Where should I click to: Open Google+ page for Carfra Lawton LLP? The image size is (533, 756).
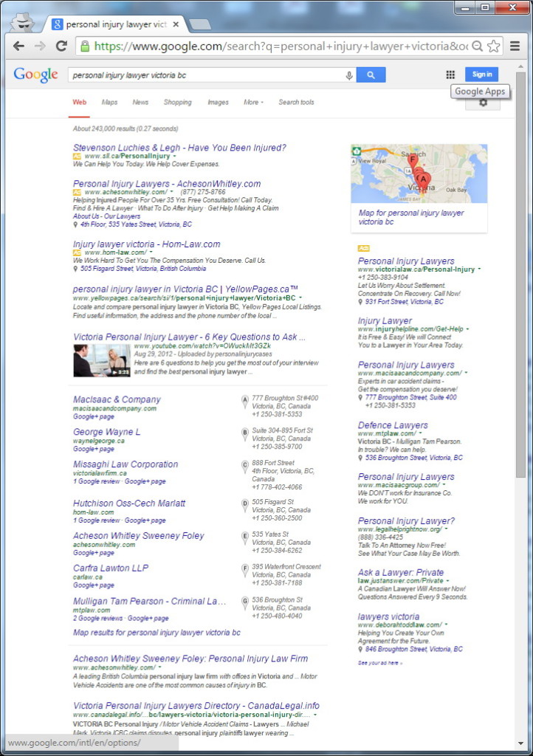pos(94,585)
